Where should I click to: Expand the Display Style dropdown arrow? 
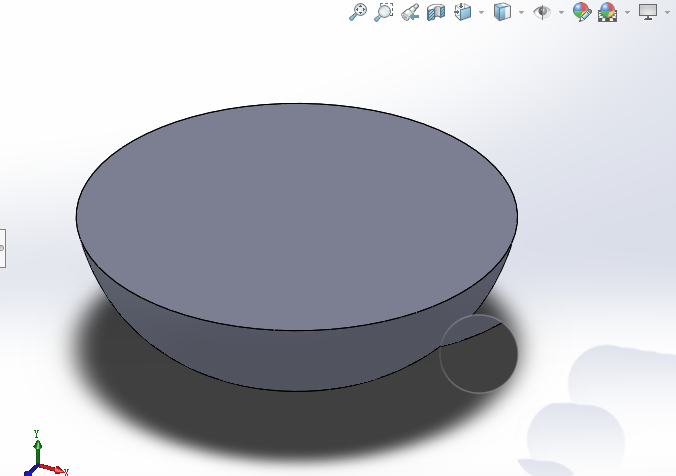(x=521, y=13)
